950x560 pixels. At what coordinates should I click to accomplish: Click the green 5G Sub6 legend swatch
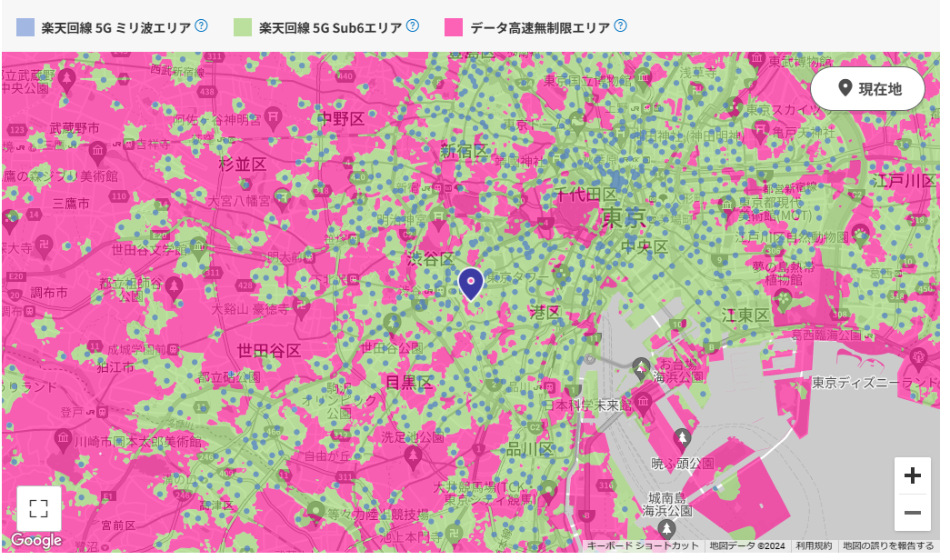[x=243, y=27]
